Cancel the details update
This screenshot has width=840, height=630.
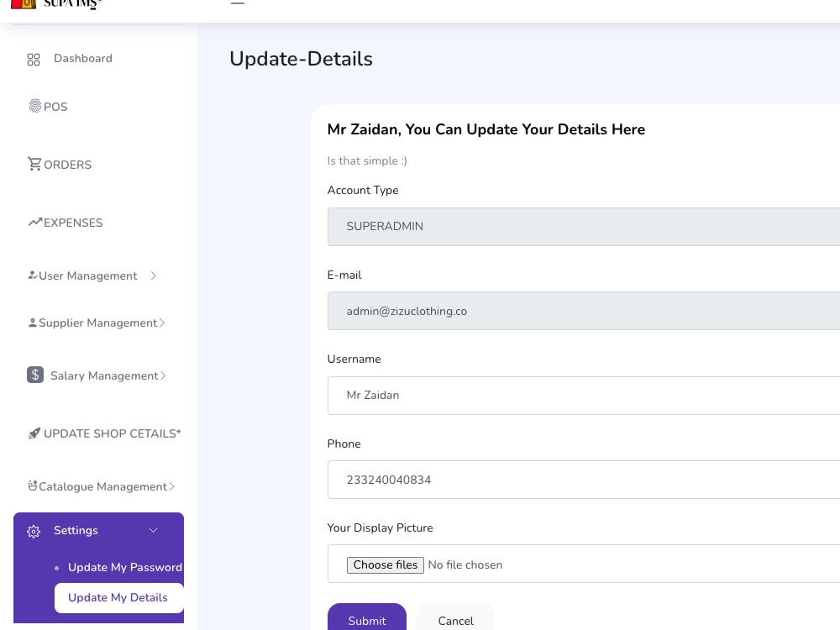(456, 617)
